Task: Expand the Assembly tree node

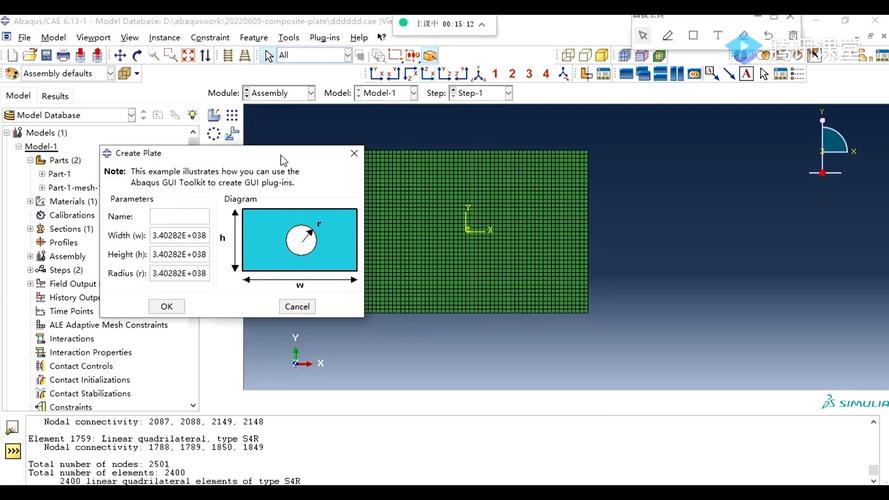Action: (30, 256)
